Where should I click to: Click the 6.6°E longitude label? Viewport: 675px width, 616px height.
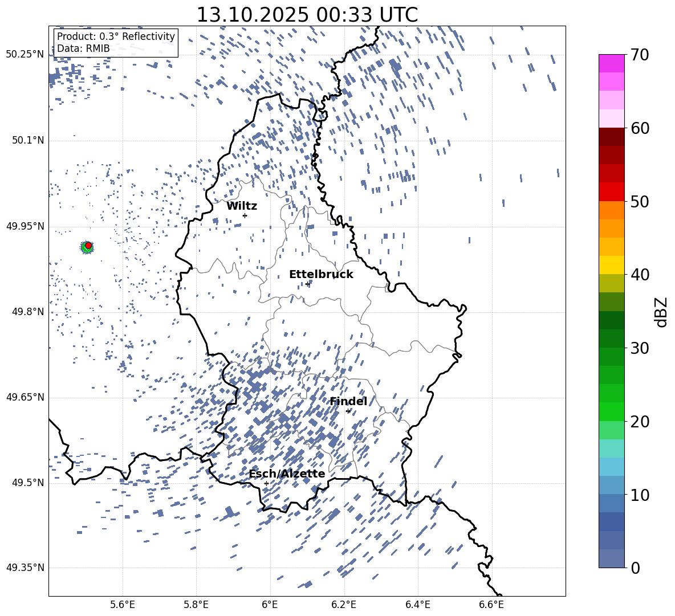[x=491, y=605]
